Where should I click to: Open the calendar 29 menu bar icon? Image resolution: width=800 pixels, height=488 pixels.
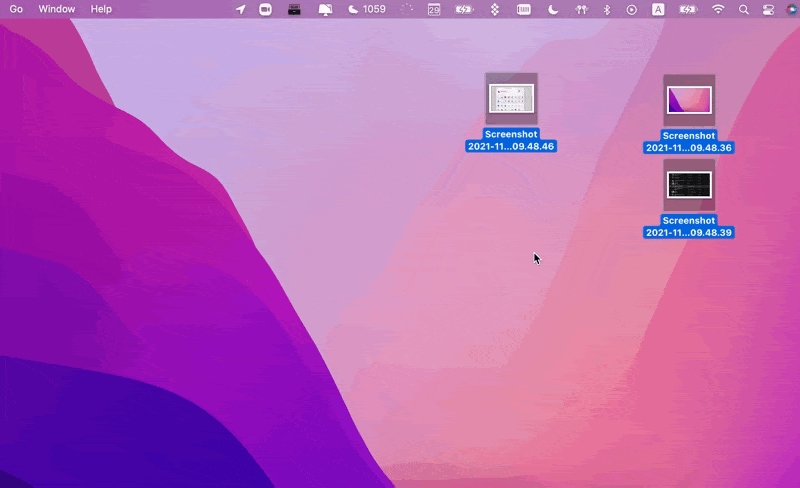coord(434,9)
